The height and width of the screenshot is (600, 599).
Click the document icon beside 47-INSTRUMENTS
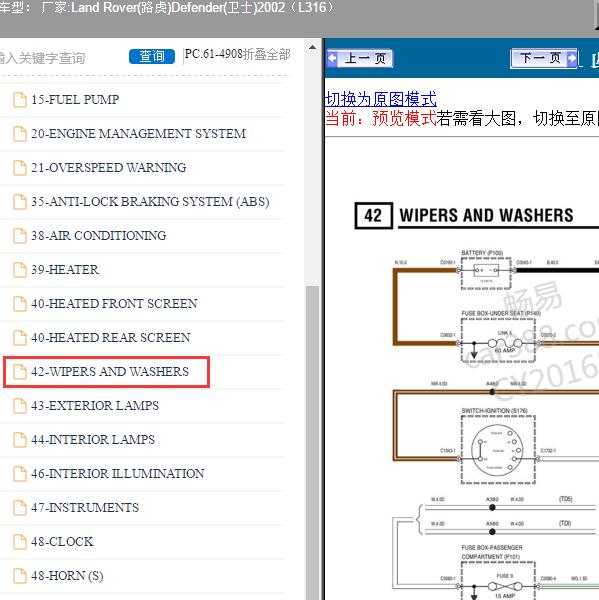(x=20, y=508)
